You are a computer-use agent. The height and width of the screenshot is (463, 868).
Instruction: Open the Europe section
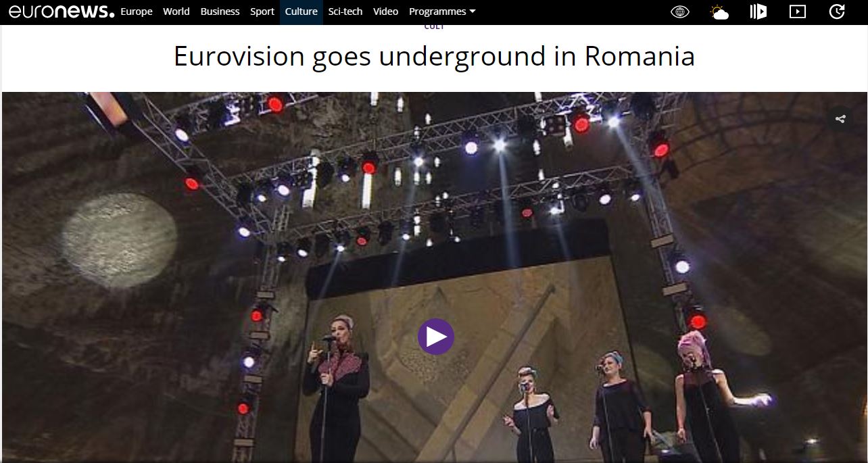click(x=137, y=11)
